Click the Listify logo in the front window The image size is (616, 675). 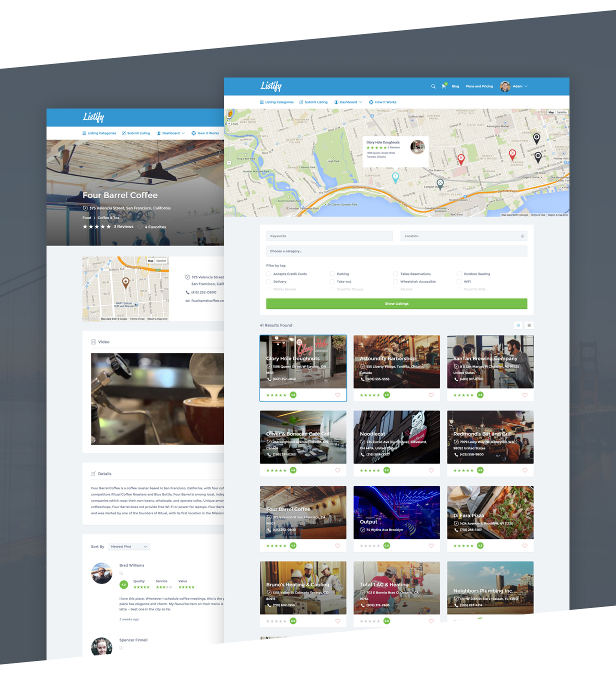point(271,86)
